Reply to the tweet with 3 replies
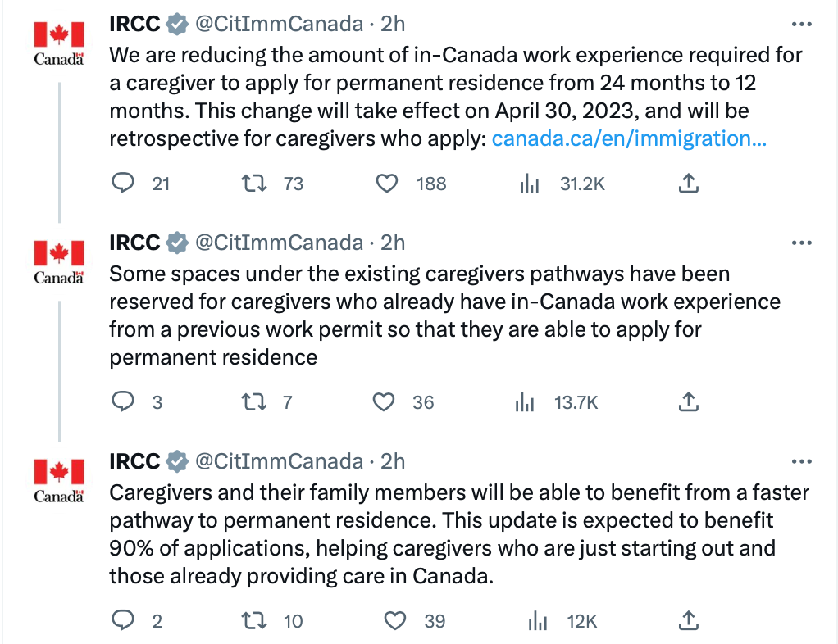 click(123, 402)
